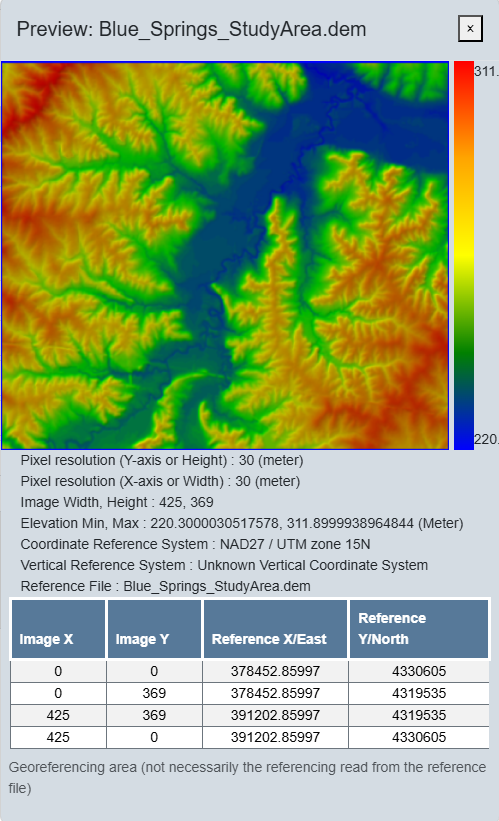
Task: Click Reference X/East value in last table row
Action: click(x=275, y=737)
